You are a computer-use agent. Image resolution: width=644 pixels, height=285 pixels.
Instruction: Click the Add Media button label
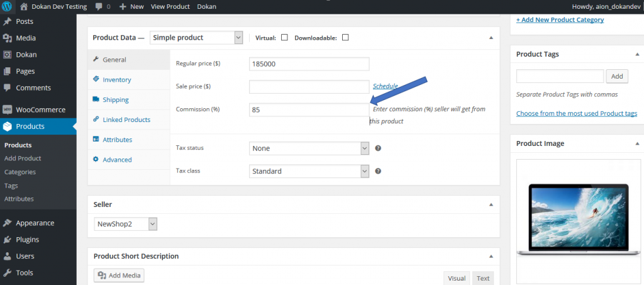(x=125, y=275)
